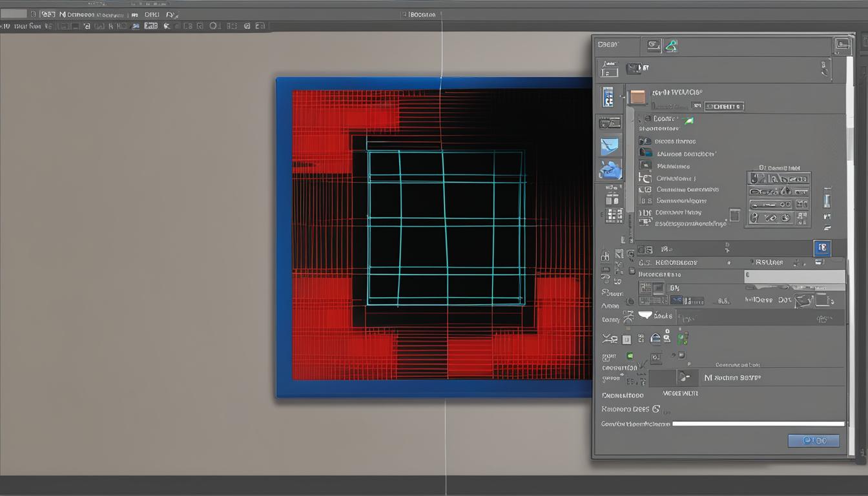Open the orange texture thumbnail at panel top

[x=637, y=96]
